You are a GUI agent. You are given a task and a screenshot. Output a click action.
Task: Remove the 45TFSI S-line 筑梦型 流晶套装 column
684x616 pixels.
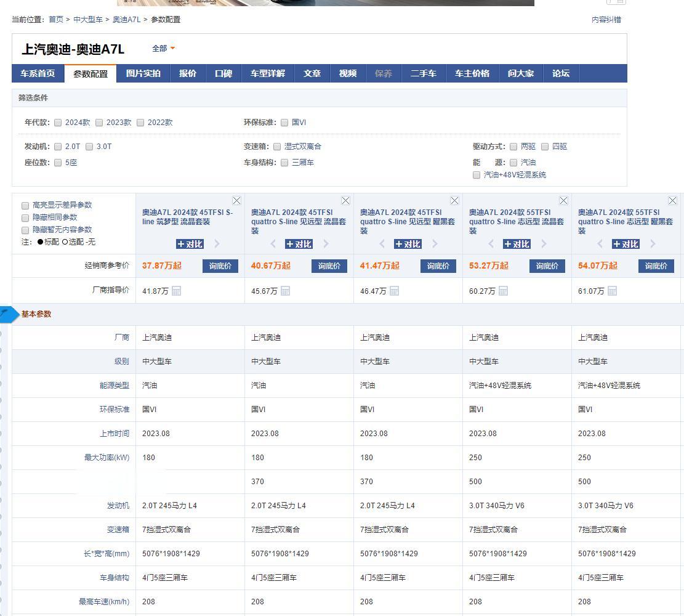(236, 200)
